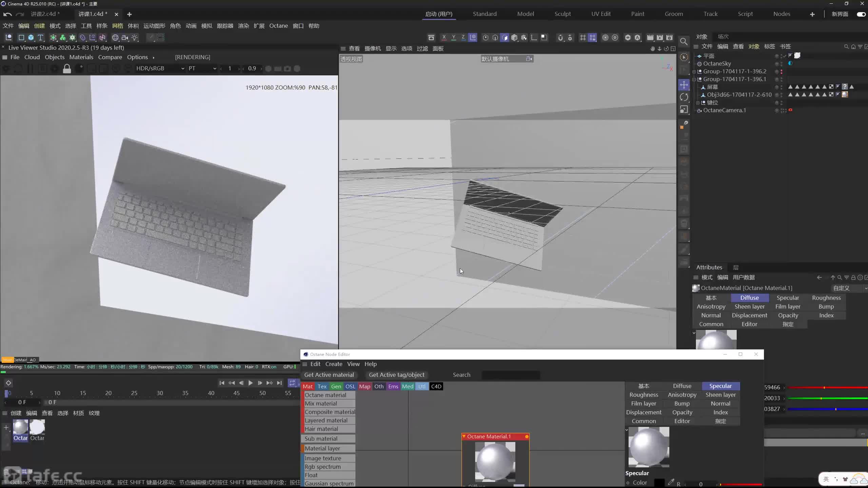This screenshot has width=868, height=488.
Task: Toggle world coordinate system button
Action: pos(473,38)
